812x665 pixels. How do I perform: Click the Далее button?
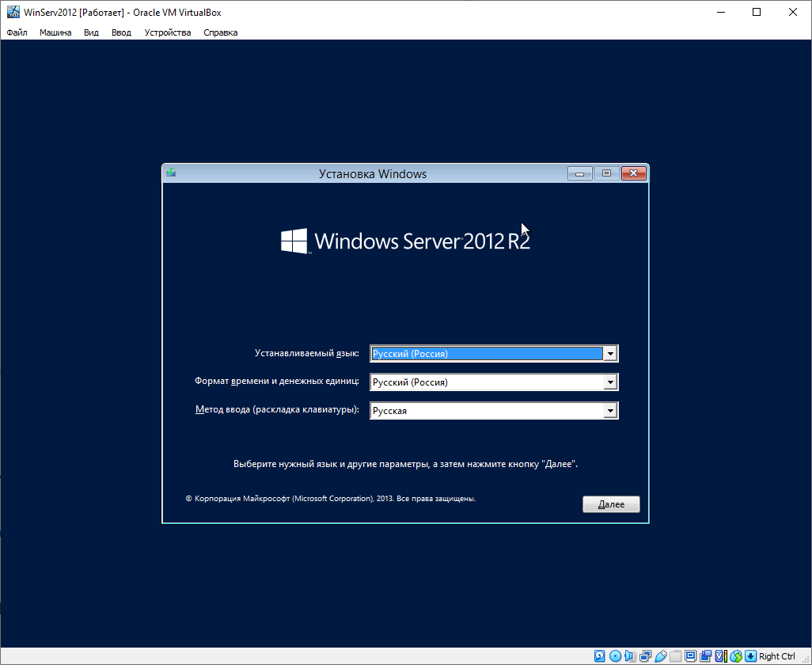point(611,504)
